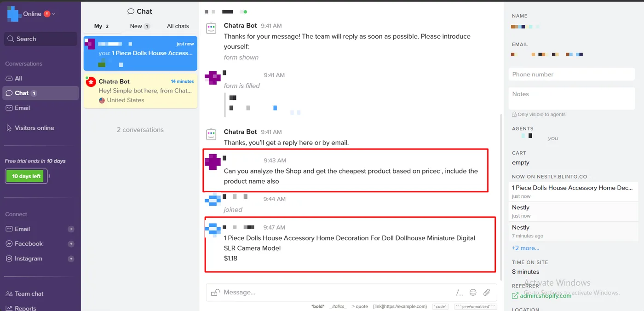The height and width of the screenshot is (311, 644).
Task: Click the message input field
Action: [338, 292]
